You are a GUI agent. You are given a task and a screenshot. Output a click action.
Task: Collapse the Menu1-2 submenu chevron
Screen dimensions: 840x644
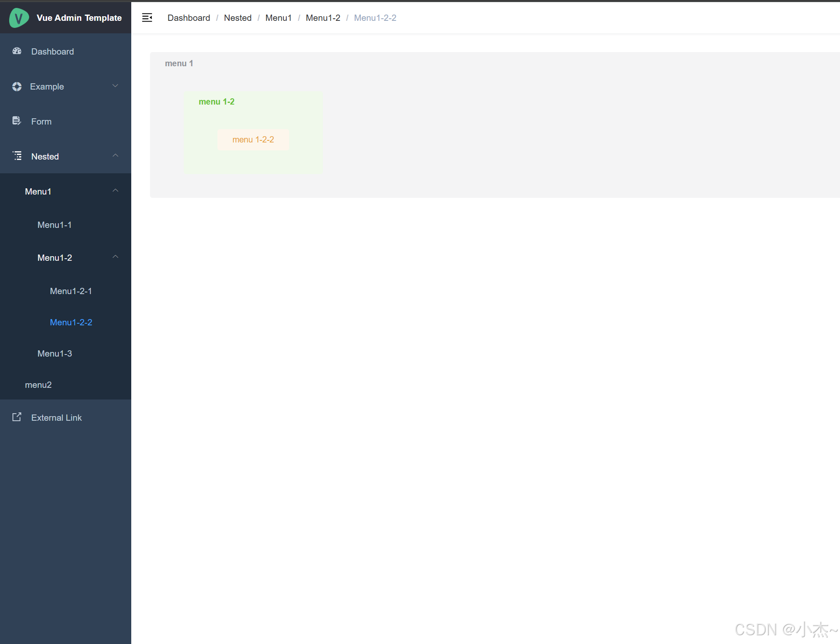coord(115,257)
